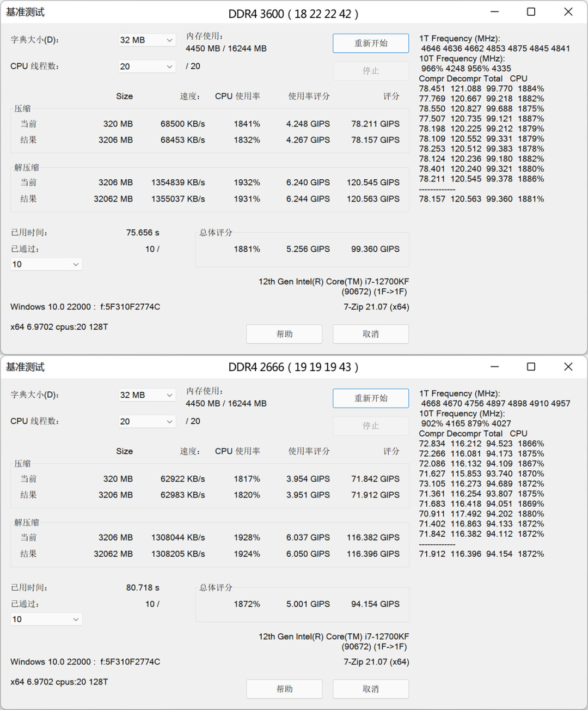Click Help button in DDR4 3600 window
588x710 pixels.
click(284, 334)
